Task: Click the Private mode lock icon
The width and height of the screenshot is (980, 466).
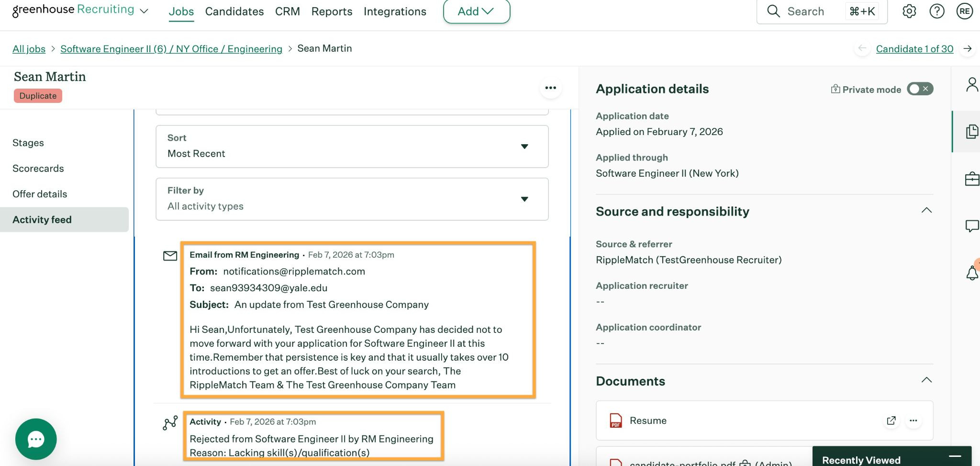Action: click(x=835, y=89)
